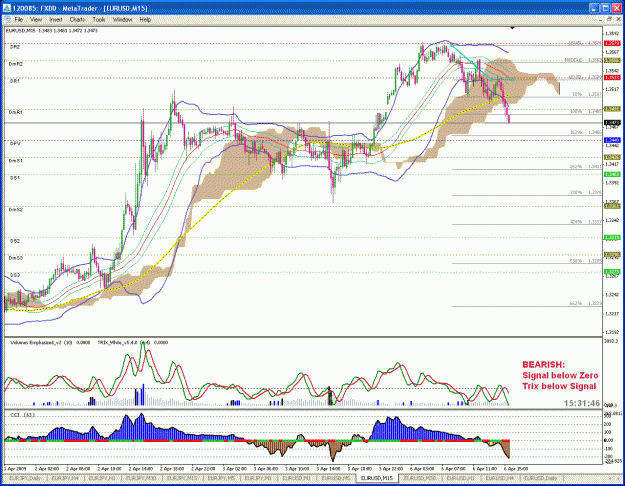This screenshot has width=625, height=486.
Task: Click the 50% Fibonacci level label
Action: pos(577,94)
